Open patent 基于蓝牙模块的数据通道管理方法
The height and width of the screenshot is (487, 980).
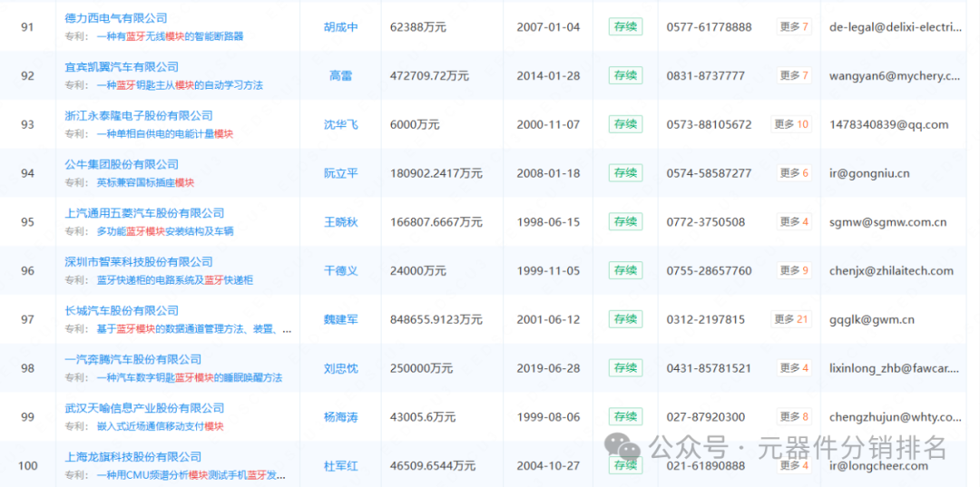coord(194,329)
